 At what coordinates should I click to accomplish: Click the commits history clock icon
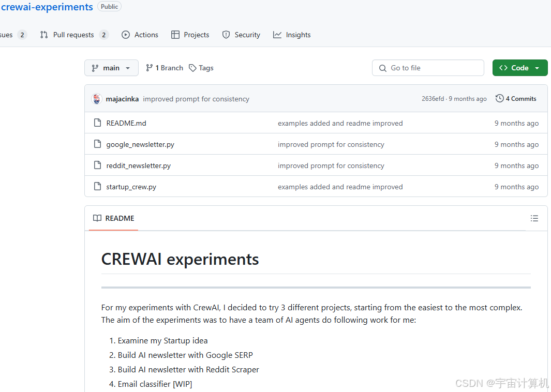click(499, 98)
